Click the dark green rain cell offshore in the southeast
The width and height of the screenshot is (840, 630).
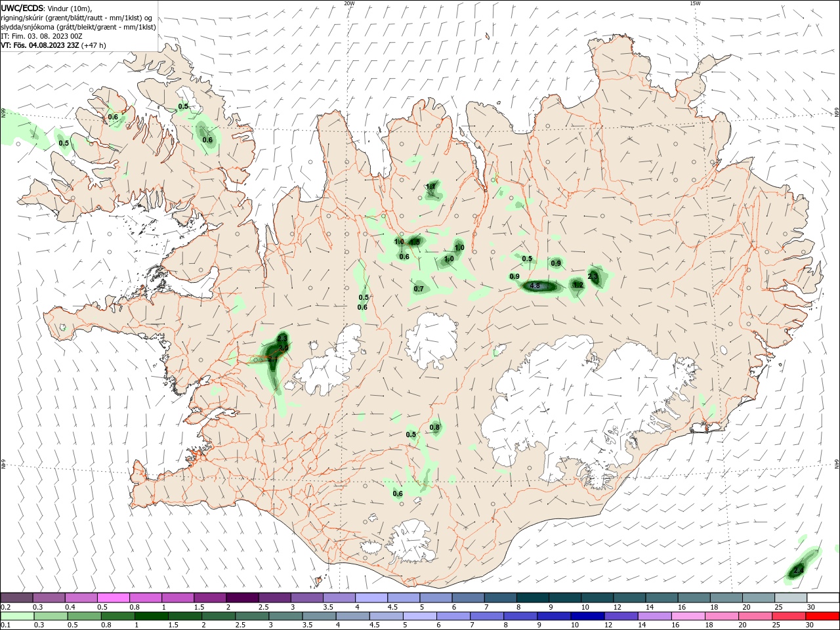tap(799, 569)
